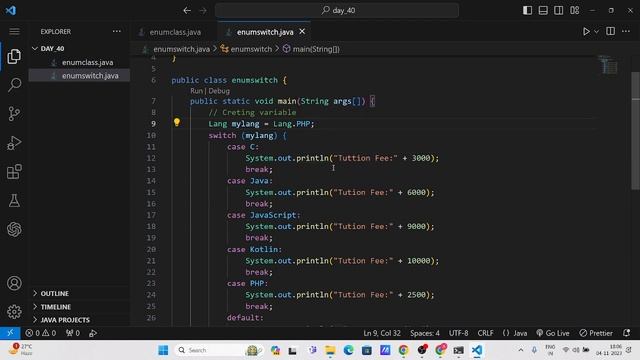Image resolution: width=640 pixels, height=360 pixels.
Task: Click the Java run status icon in status bar
Action: (x=93, y=333)
